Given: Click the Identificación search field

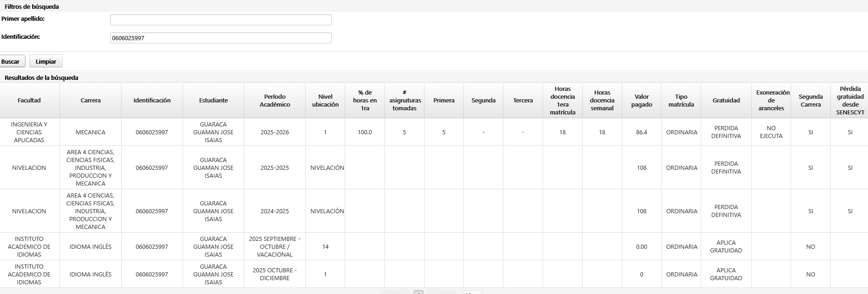Looking at the screenshot, I should [x=221, y=38].
